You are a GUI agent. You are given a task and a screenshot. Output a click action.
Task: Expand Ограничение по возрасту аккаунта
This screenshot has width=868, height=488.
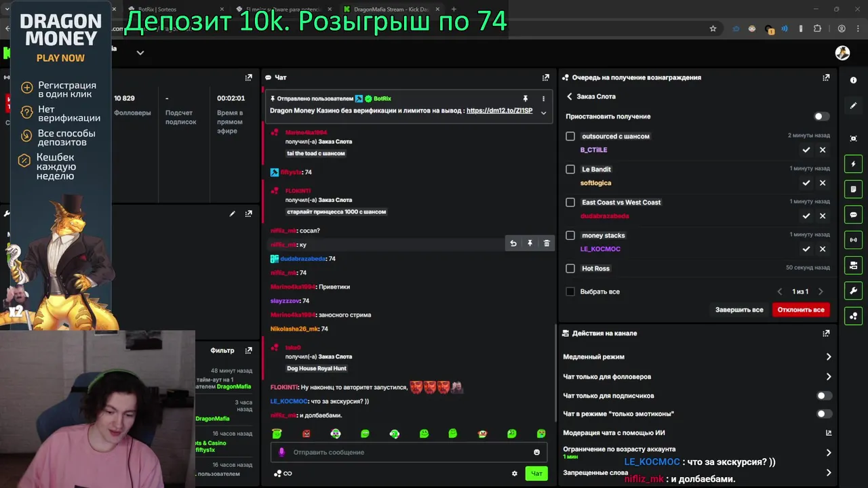tap(829, 453)
